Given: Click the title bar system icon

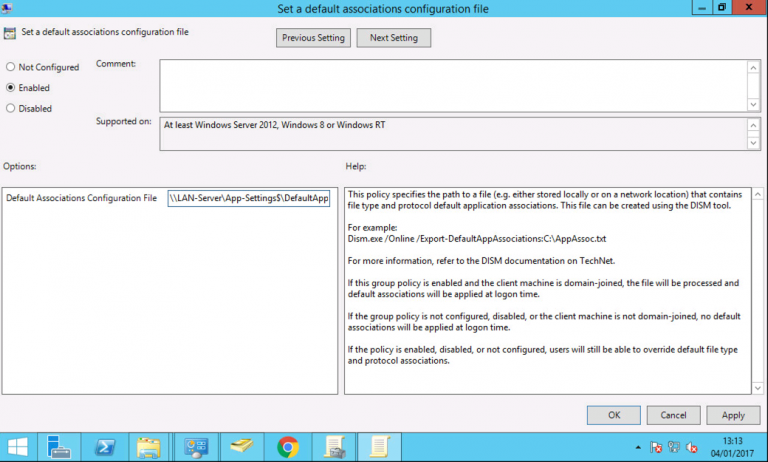Looking at the screenshot, I should 6,8.
